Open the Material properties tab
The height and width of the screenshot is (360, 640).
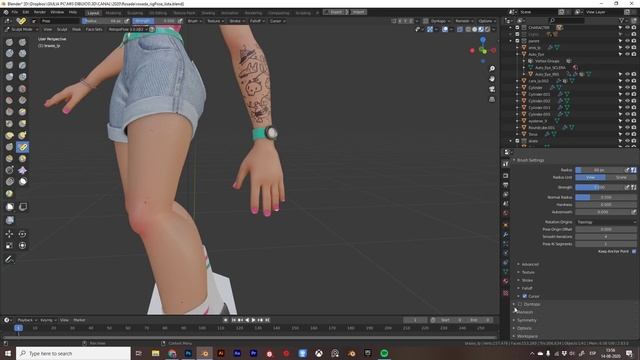pyautogui.click(x=506, y=281)
